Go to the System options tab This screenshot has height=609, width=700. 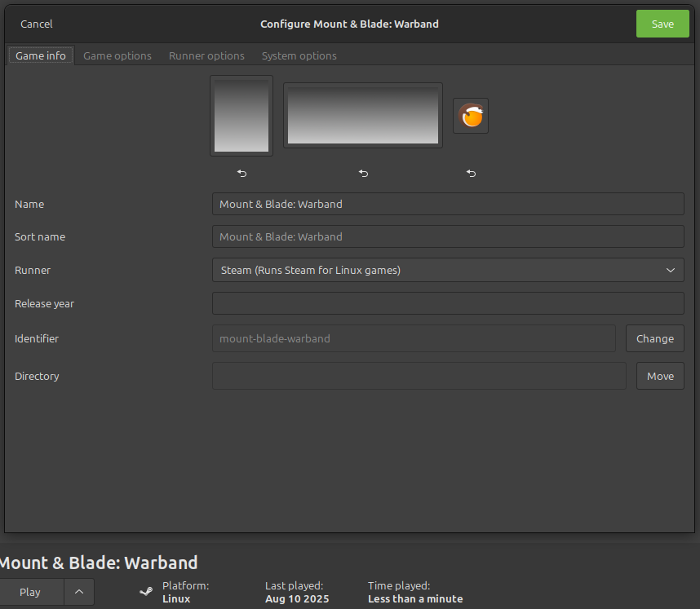tap(299, 55)
